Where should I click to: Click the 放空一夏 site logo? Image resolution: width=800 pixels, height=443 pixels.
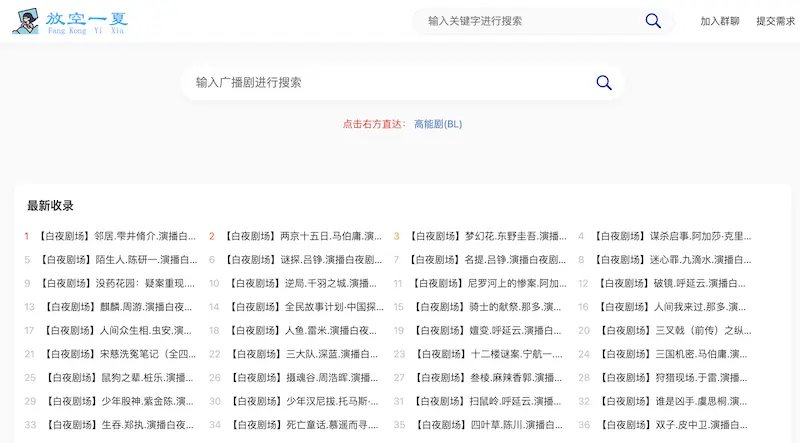70,21
